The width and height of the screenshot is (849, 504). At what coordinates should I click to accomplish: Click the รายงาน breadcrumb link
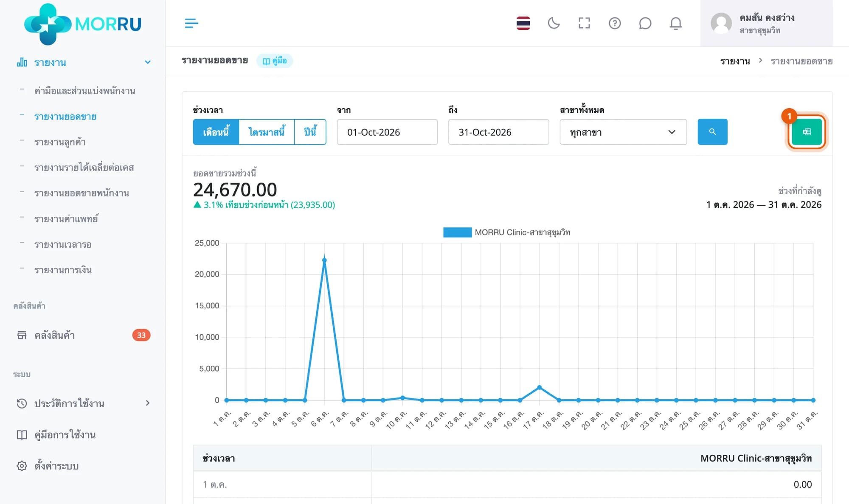[735, 61]
